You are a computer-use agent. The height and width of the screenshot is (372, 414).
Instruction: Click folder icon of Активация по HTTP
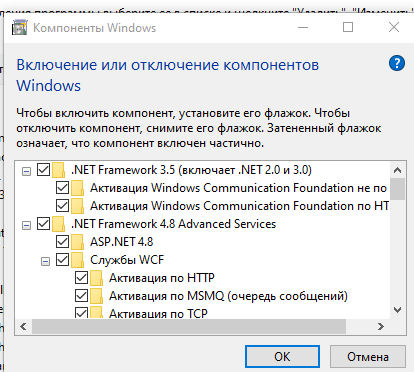point(96,278)
